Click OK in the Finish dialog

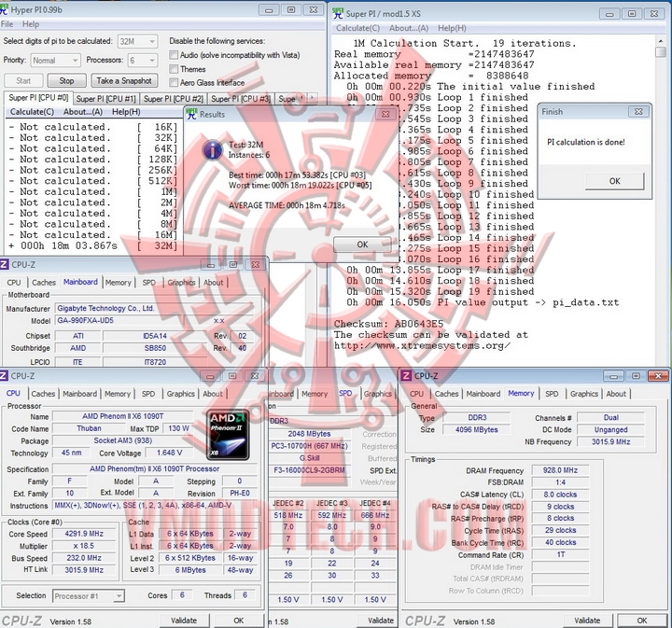(x=614, y=181)
